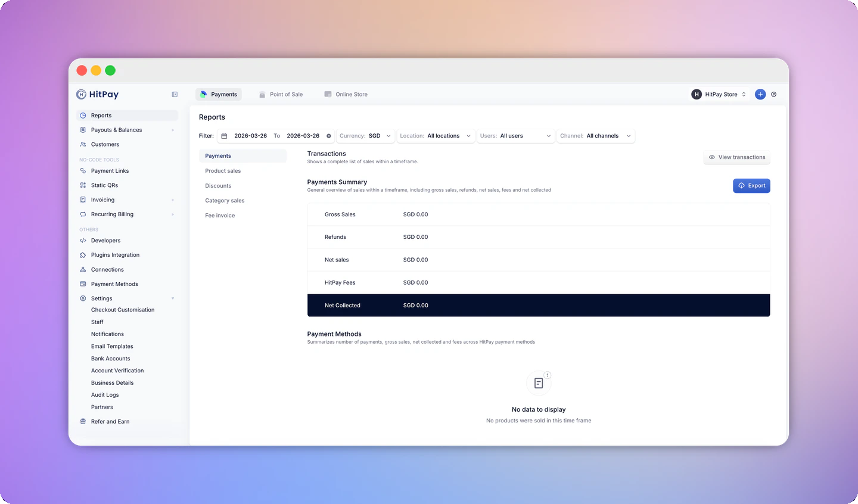
Task: Click the start date 2026-03-26 field
Action: coord(250,136)
